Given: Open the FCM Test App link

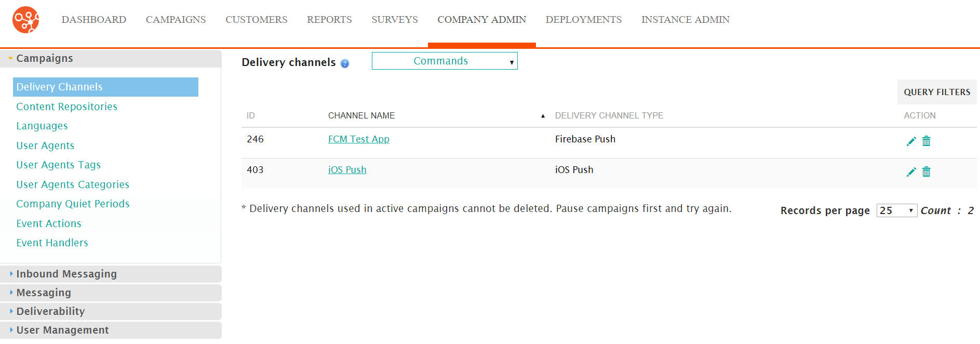Looking at the screenshot, I should point(359,139).
